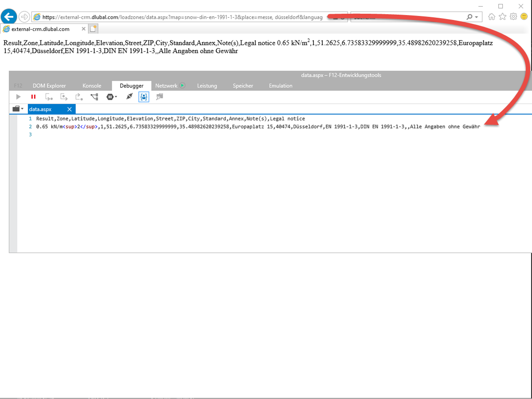Click the Step out icon
This screenshot has width=532, height=399.
79,97
